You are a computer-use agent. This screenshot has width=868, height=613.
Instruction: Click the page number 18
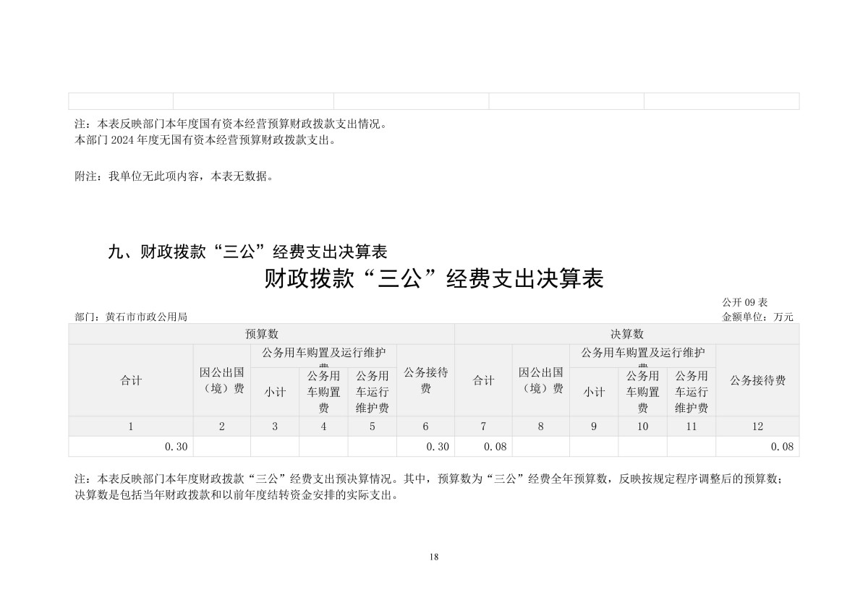[x=434, y=557]
